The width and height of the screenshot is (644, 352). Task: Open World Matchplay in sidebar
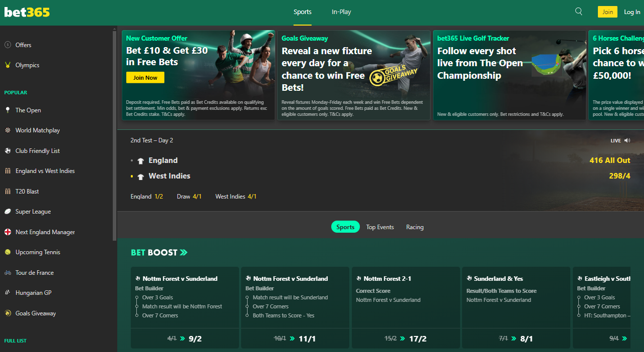click(x=38, y=130)
